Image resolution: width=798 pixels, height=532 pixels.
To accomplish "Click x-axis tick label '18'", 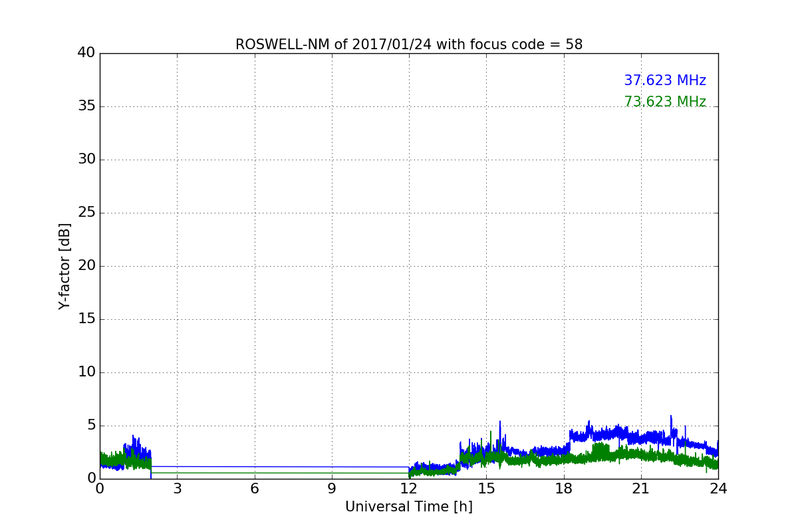I will (564, 488).
